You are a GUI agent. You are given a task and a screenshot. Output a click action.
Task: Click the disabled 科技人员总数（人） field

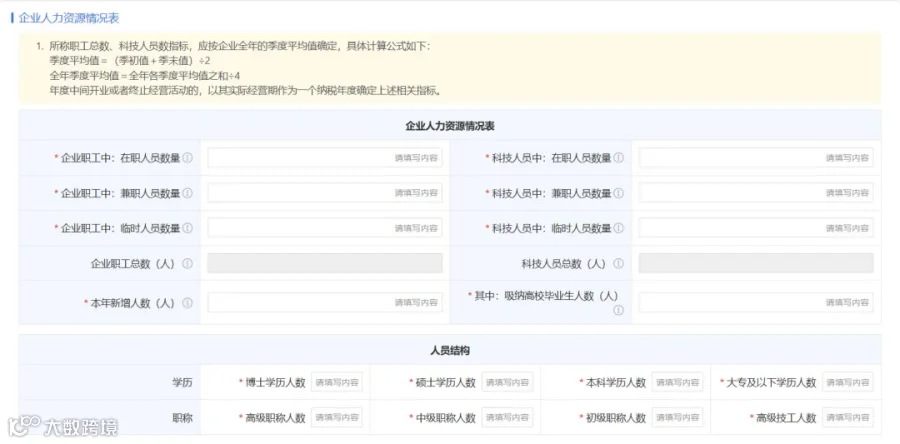756,263
